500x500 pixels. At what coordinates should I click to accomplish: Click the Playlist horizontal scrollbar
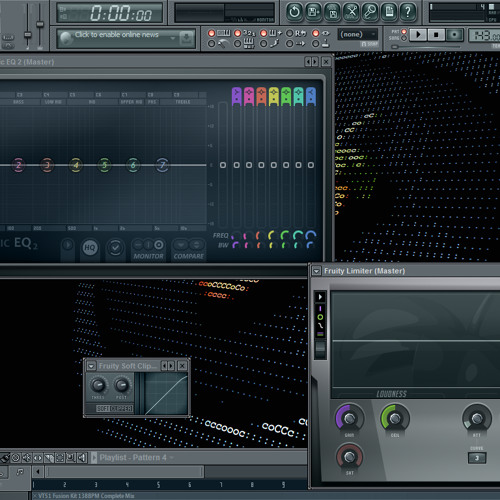(x=125, y=472)
